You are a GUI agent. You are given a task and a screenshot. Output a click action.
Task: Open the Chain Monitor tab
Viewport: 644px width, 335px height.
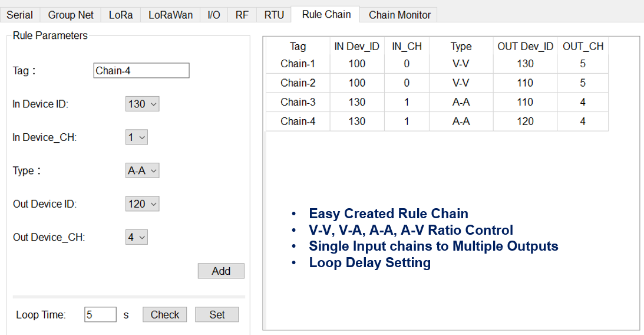coord(399,15)
